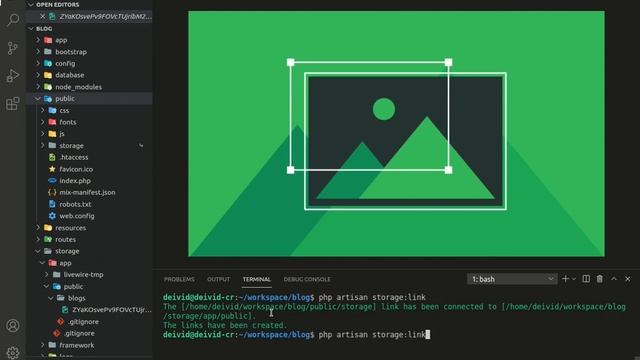This screenshot has height=360, width=640.
Task: Open the Extensions view
Action: coord(13,103)
